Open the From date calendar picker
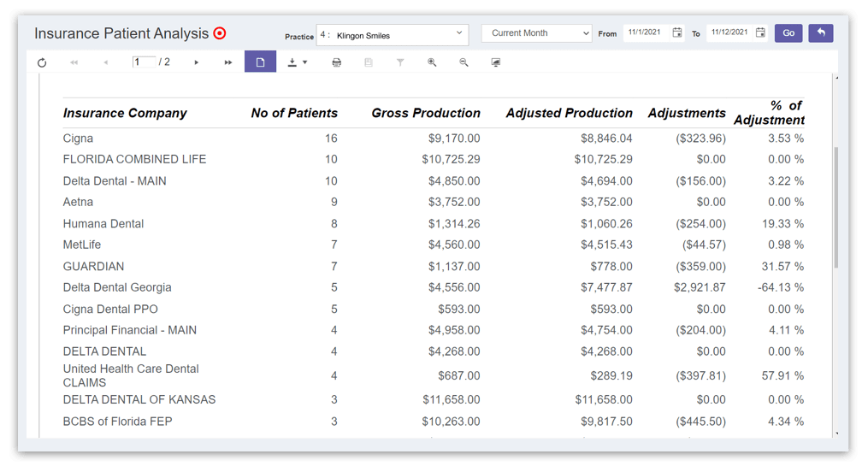Screen dimensions: 868x472 coord(677,32)
